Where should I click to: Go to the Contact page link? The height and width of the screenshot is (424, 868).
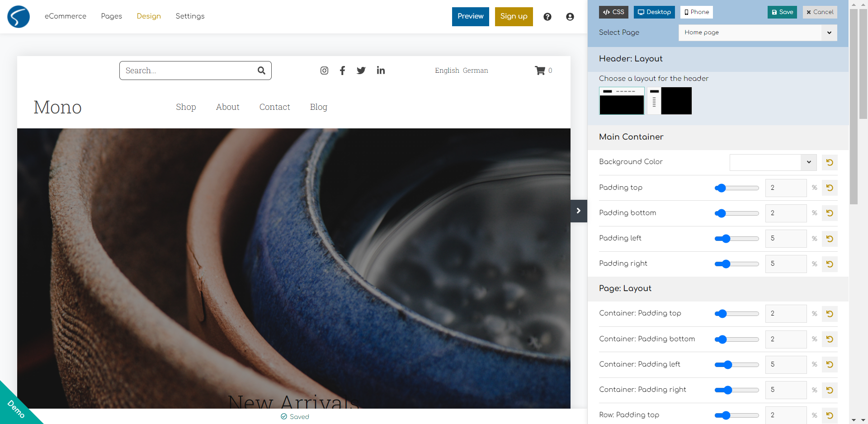click(x=275, y=107)
